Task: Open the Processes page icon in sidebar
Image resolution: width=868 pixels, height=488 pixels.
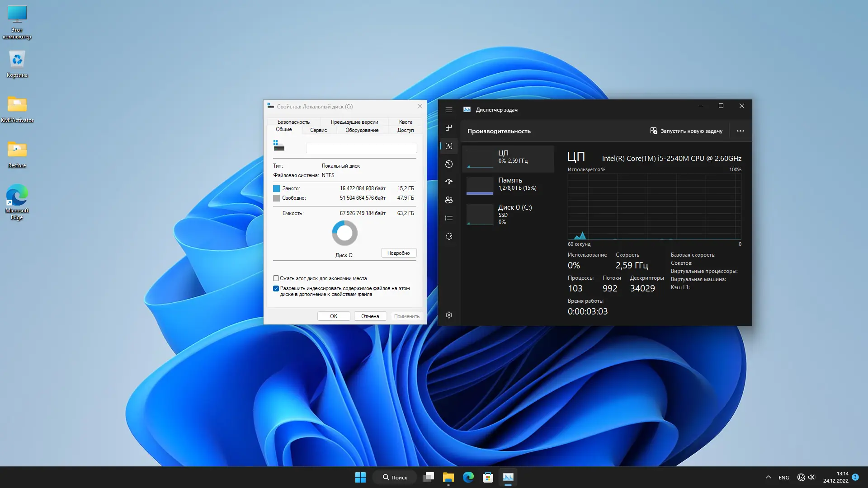Action: coord(448,128)
